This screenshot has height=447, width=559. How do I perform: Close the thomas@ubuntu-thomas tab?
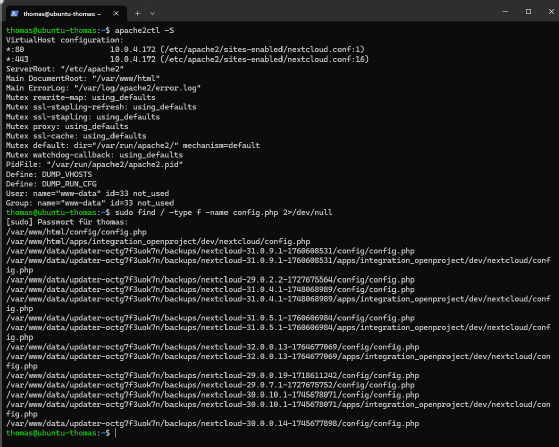point(116,14)
